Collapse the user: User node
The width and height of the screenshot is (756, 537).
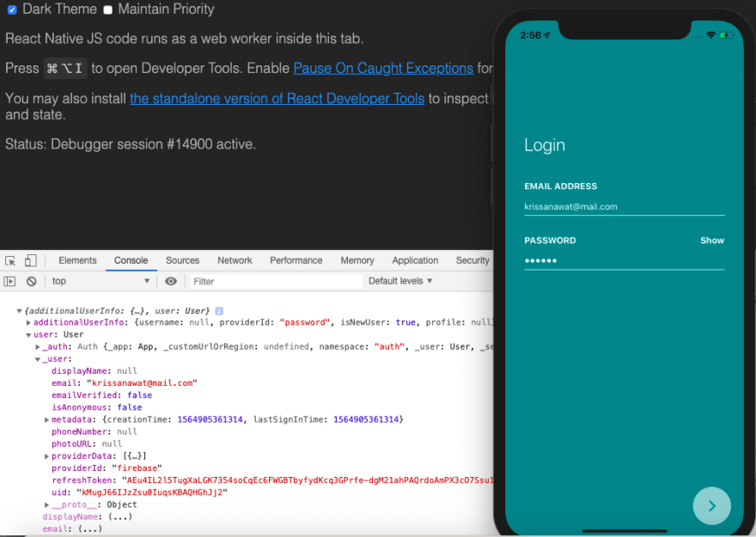(x=28, y=334)
